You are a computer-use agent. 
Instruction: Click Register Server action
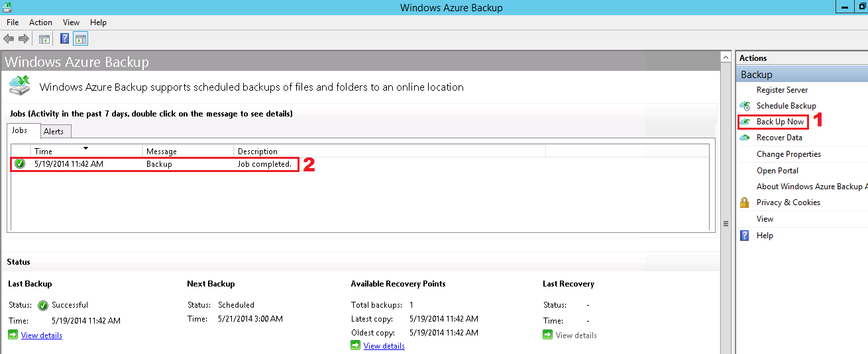[782, 90]
